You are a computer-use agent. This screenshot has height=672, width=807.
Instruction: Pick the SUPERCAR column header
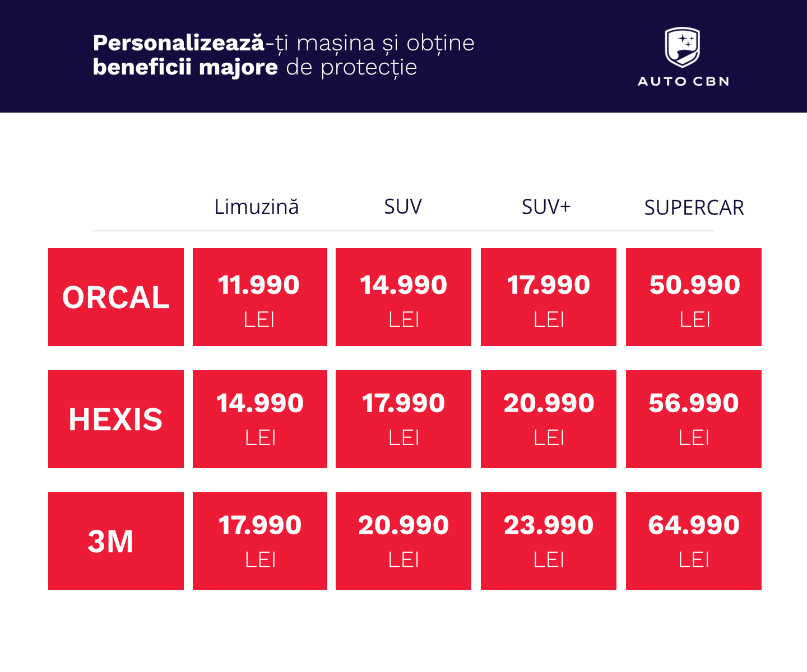(x=694, y=208)
